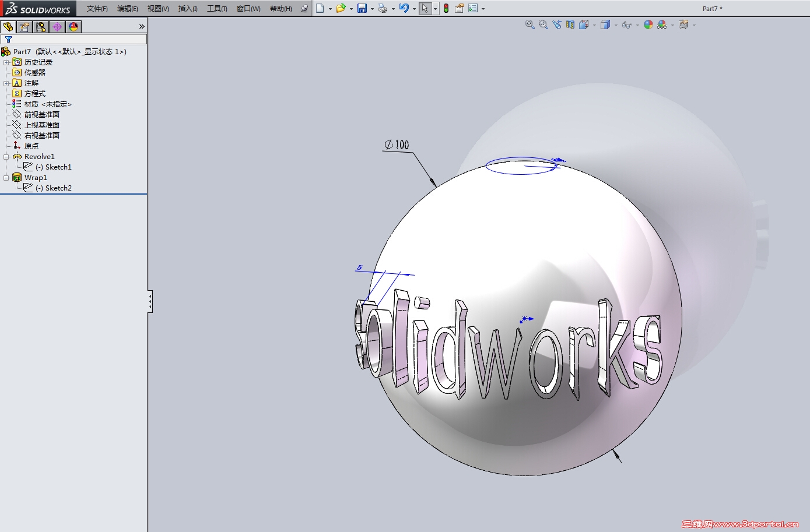Save the part with the floppy icon
This screenshot has height=532, width=810.
tap(362, 8)
